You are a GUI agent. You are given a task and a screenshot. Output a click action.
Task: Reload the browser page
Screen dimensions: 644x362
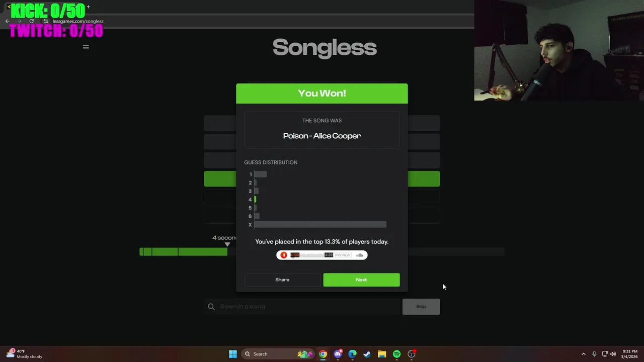tap(32, 21)
